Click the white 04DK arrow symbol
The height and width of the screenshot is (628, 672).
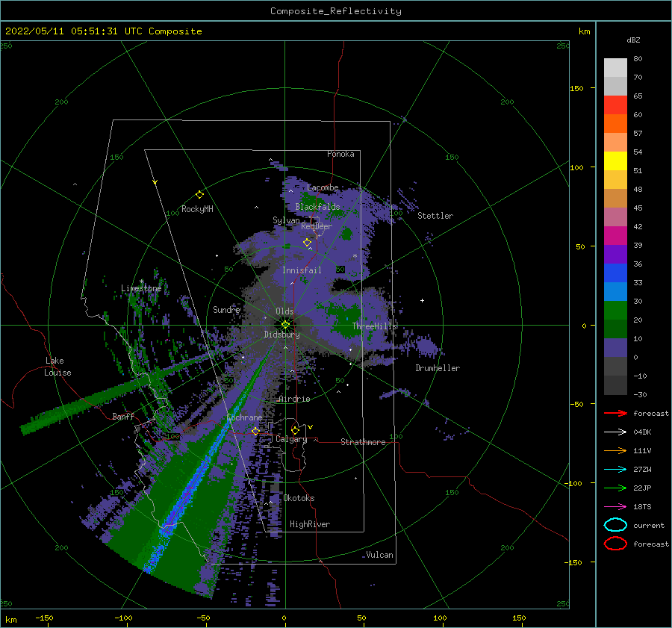tap(615, 432)
